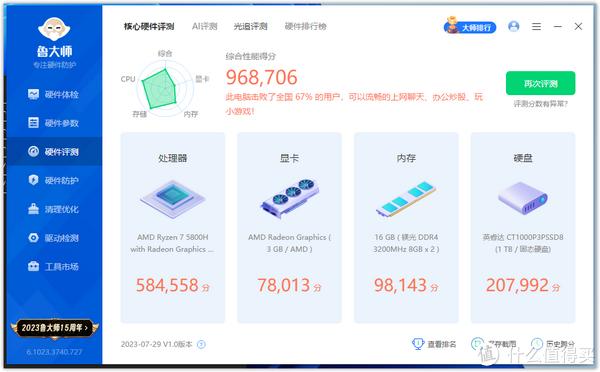The height and width of the screenshot is (372, 600).
Task: Open 硬件体检 in the sidebar
Action: coord(53,94)
